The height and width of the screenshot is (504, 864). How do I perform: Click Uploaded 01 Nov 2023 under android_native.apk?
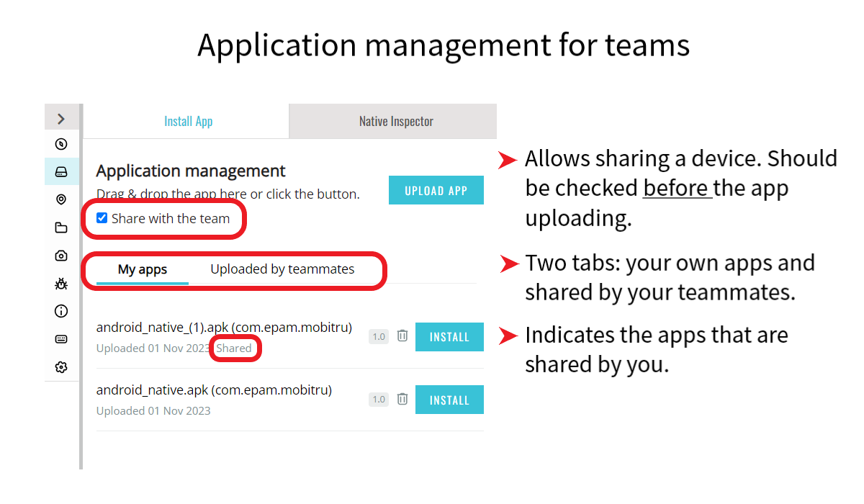(x=153, y=411)
